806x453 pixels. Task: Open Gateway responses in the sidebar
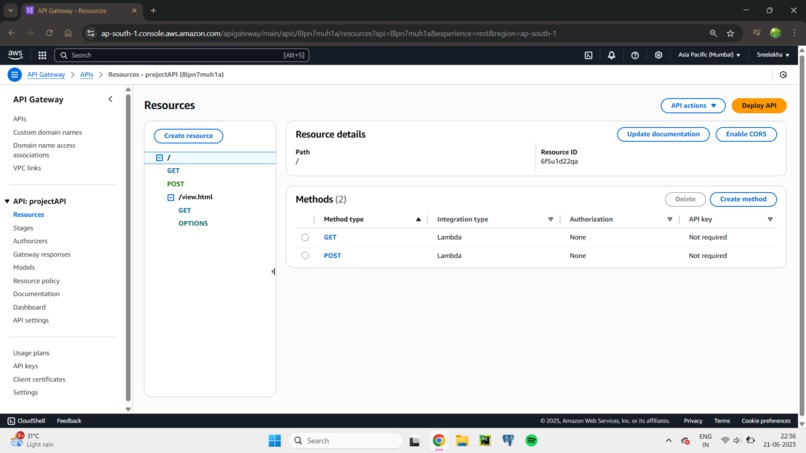[x=42, y=255]
